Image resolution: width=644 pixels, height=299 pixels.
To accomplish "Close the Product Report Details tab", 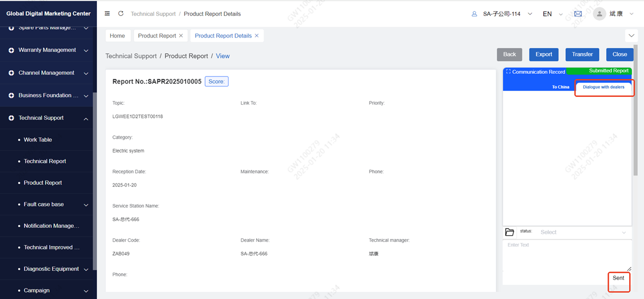I will (x=257, y=36).
